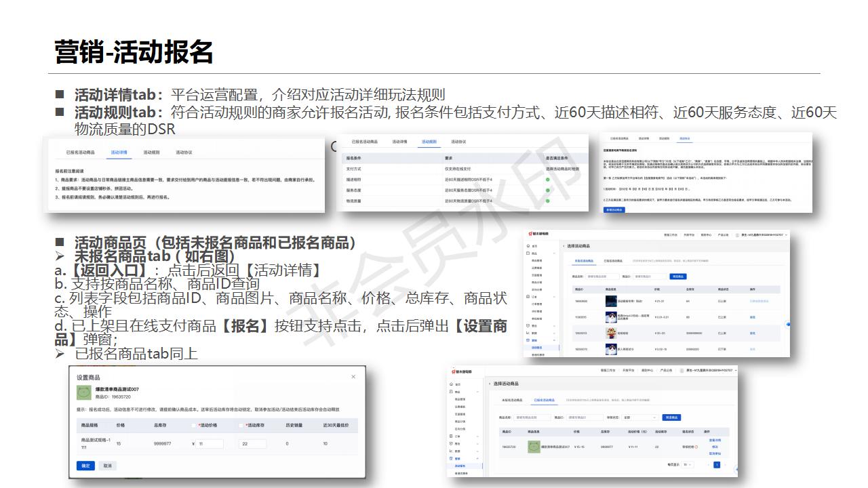The image size is (868, 488).
Task: Click 首页 home icon in lower panel sidebar
Action: [451, 384]
